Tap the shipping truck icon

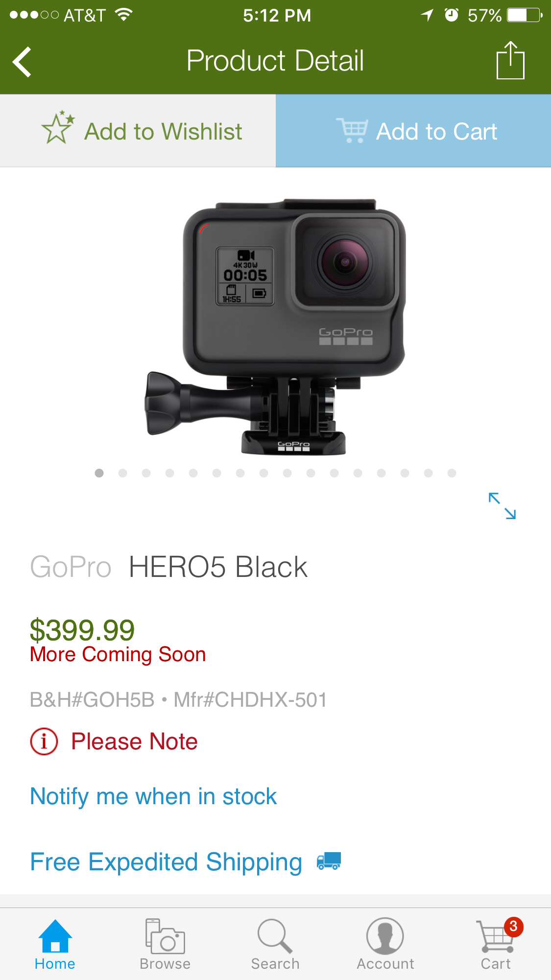[329, 861]
